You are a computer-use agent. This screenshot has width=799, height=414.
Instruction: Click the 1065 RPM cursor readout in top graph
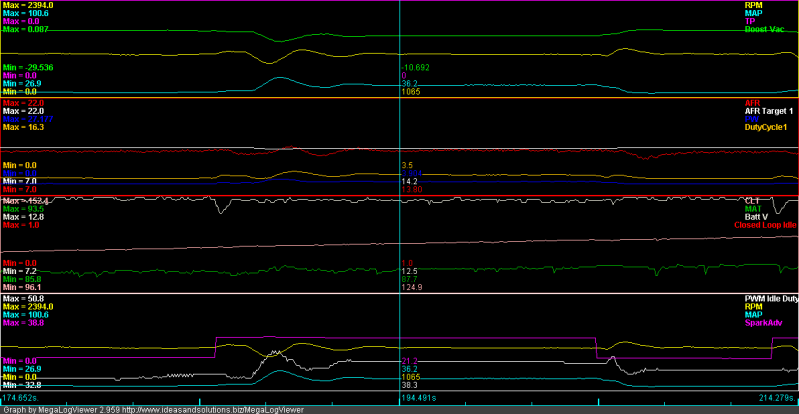coord(411,91)
